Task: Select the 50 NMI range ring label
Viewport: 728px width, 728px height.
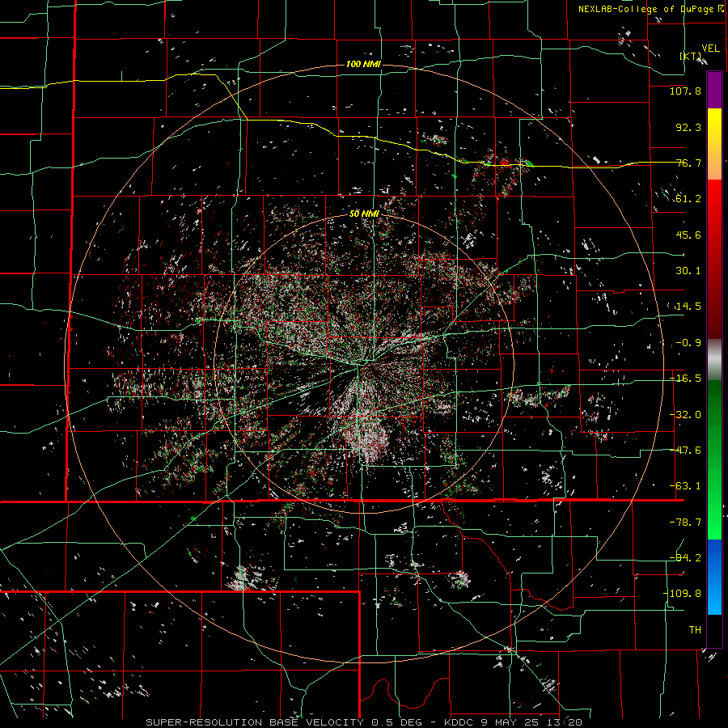Action: click(364, 214)
